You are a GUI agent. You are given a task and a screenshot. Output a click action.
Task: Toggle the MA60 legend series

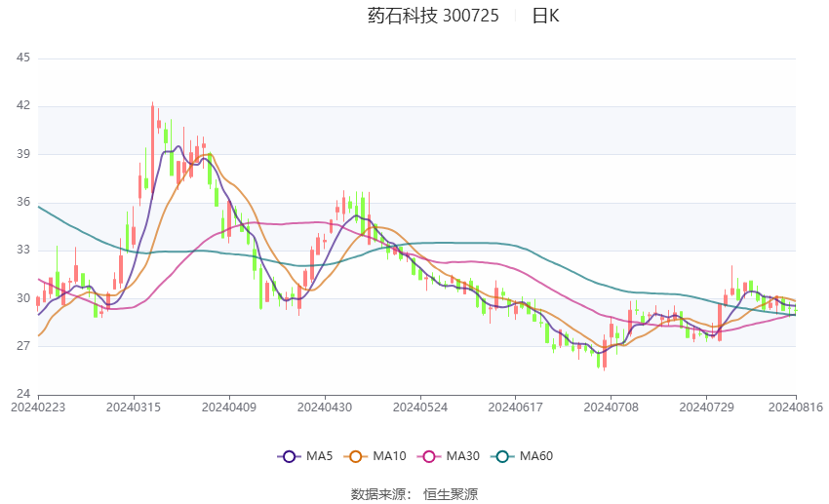point(522,456)
